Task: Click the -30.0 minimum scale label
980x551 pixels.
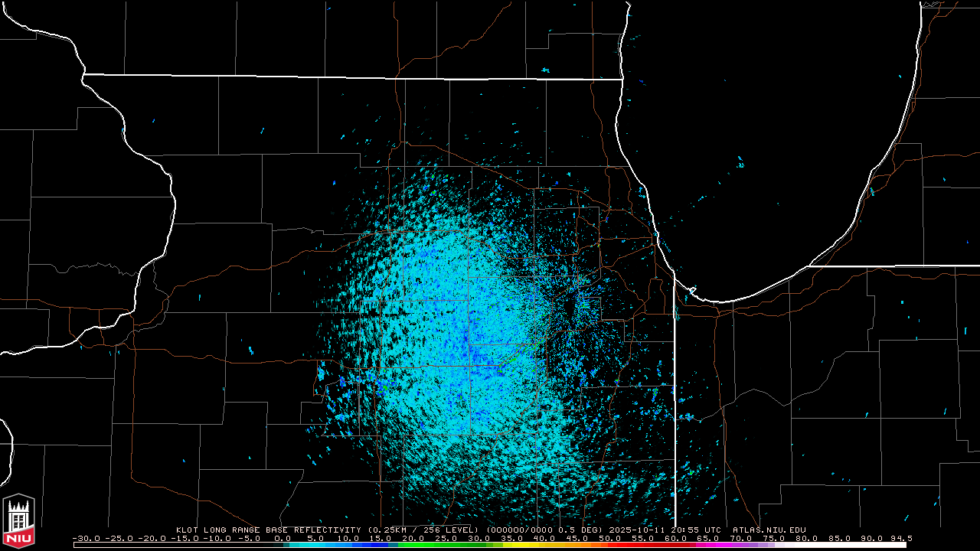Action: (85, 538)
